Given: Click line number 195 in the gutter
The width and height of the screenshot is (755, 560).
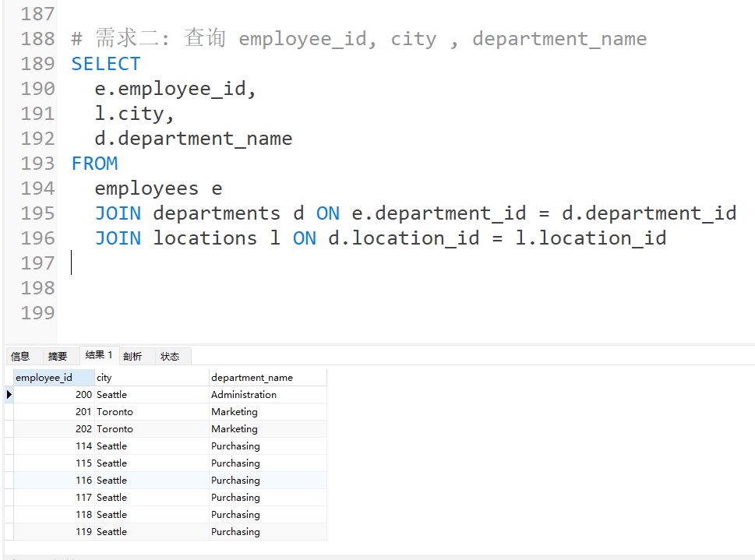Looking at the screenshot, I should 37,213.
